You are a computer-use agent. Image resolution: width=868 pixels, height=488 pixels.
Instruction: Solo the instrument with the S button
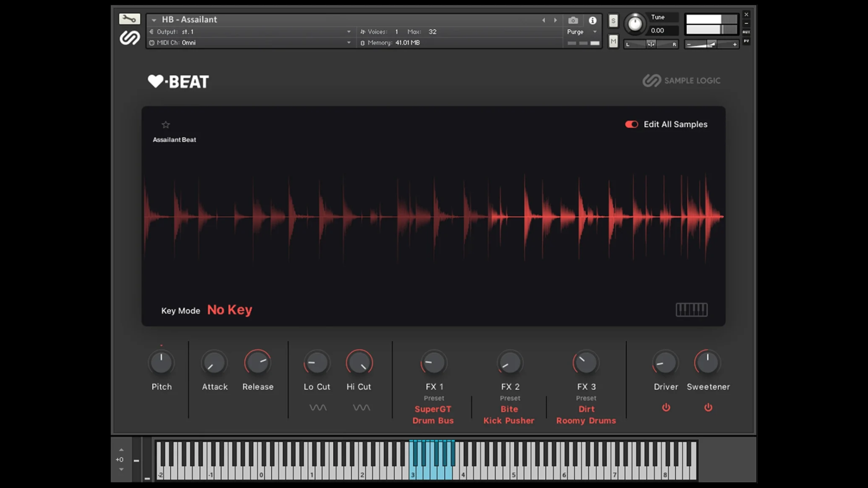point(613,21)
